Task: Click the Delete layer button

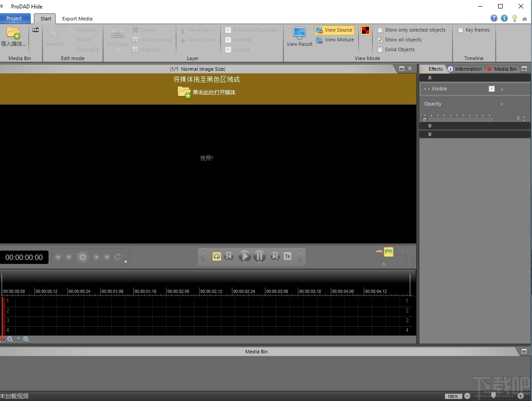Action: click(144, 30)
